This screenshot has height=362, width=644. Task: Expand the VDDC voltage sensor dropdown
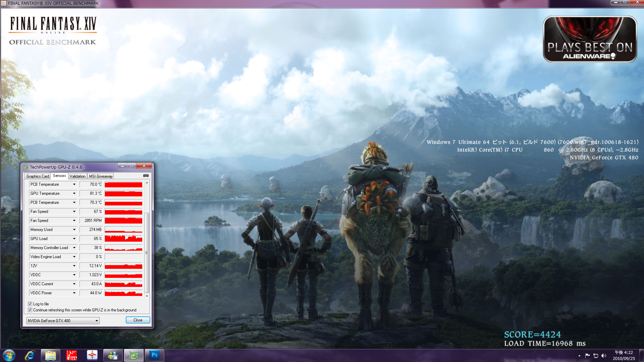point(74,275)
